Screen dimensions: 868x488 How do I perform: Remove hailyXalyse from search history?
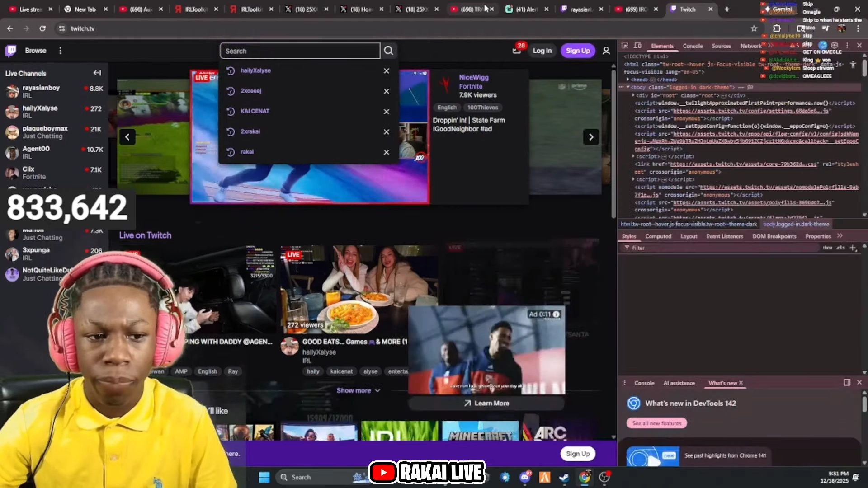tap(387, 71)
